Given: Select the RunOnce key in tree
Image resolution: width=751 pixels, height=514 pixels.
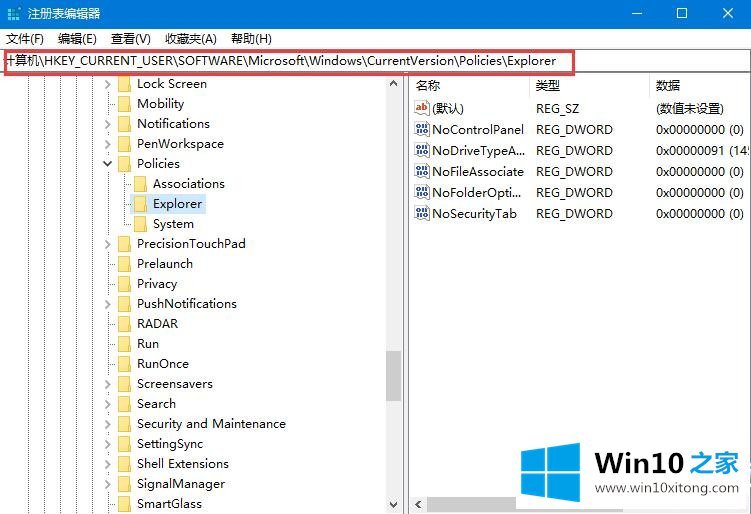Looking at the screenshot, I should pos(162,364).
